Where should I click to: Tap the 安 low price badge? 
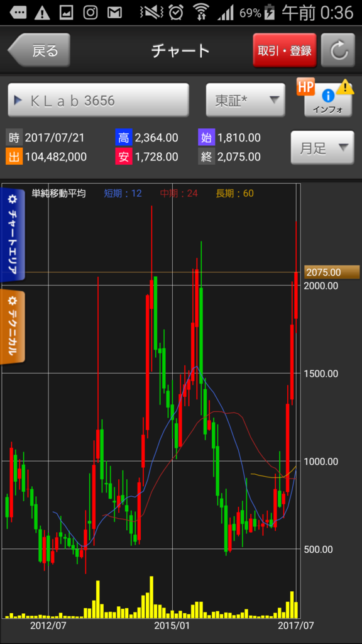[124, 157]
